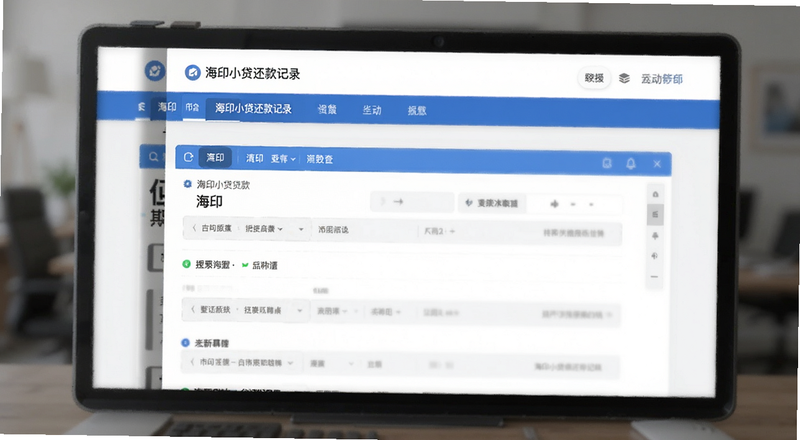Click the dash icon ending the right side strip
This screenshot has height=440, width=800.
[x=655, y=277]
